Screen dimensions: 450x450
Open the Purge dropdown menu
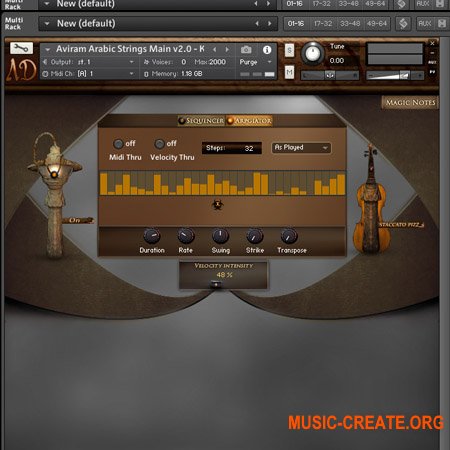tap(255, 62)
